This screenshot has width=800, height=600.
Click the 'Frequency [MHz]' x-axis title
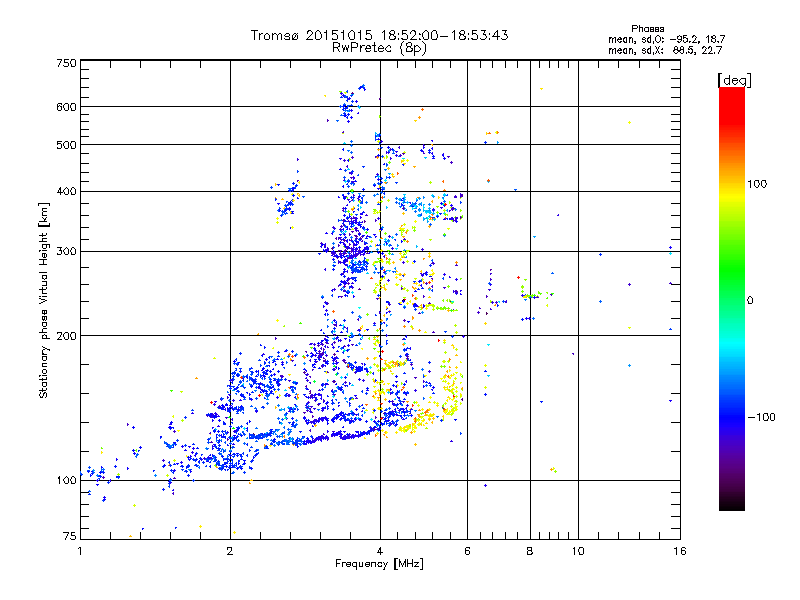coord(379,564)
